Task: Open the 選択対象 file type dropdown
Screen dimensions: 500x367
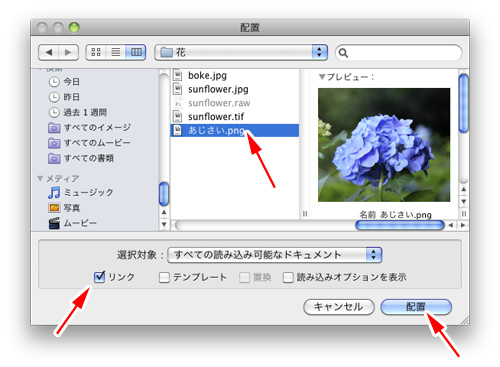Action: [x=275, y=255]
